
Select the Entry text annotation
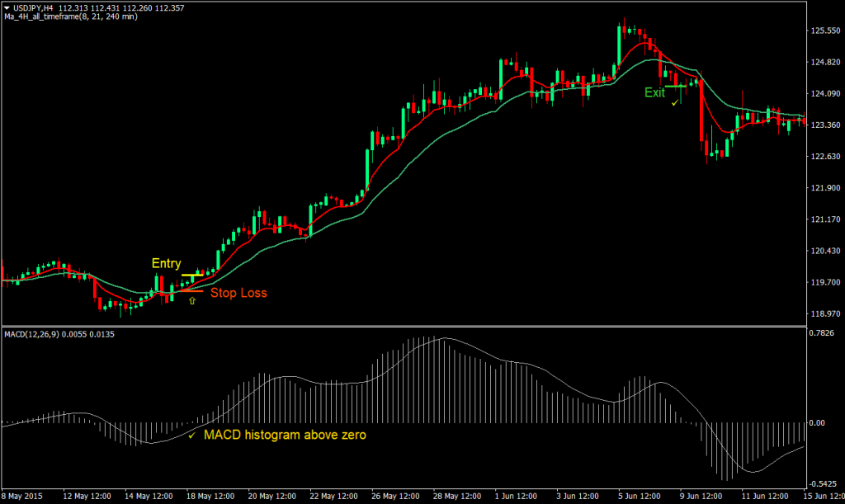[x=166, y=262]
